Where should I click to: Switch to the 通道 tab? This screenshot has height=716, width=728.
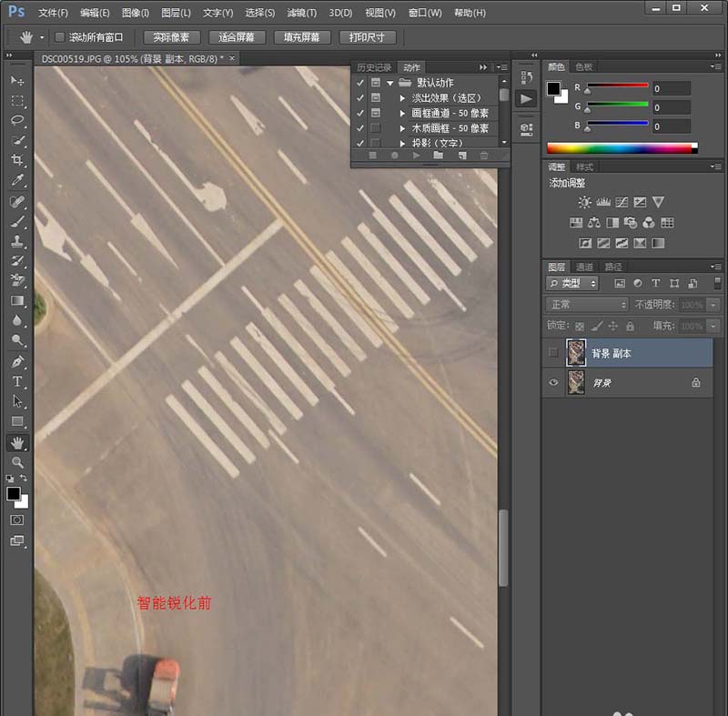pos(585,267)
